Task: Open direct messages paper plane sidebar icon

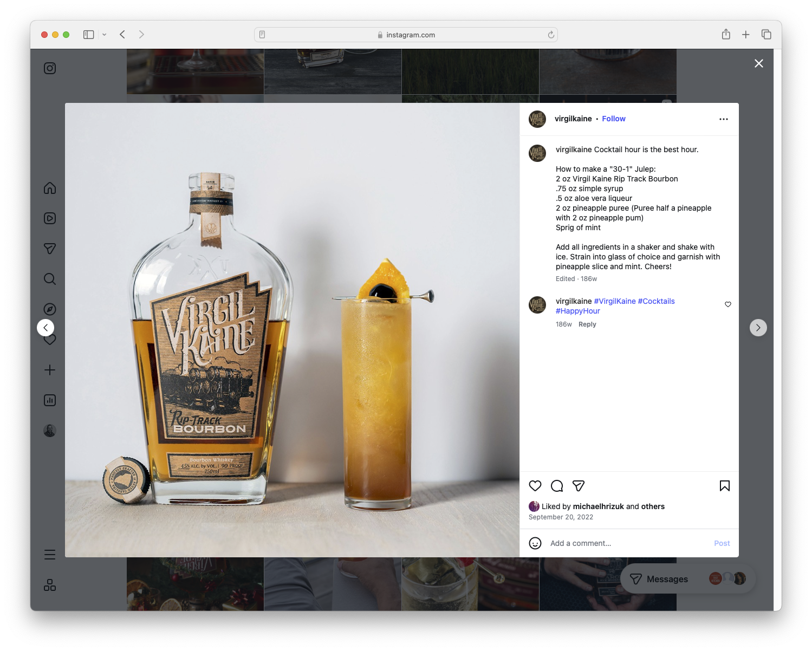Action: [50, 249]
